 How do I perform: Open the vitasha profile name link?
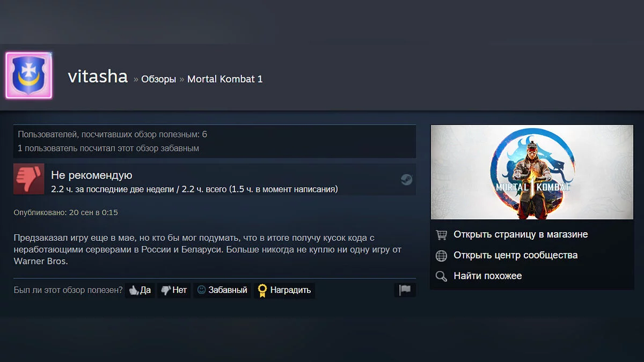98,77
